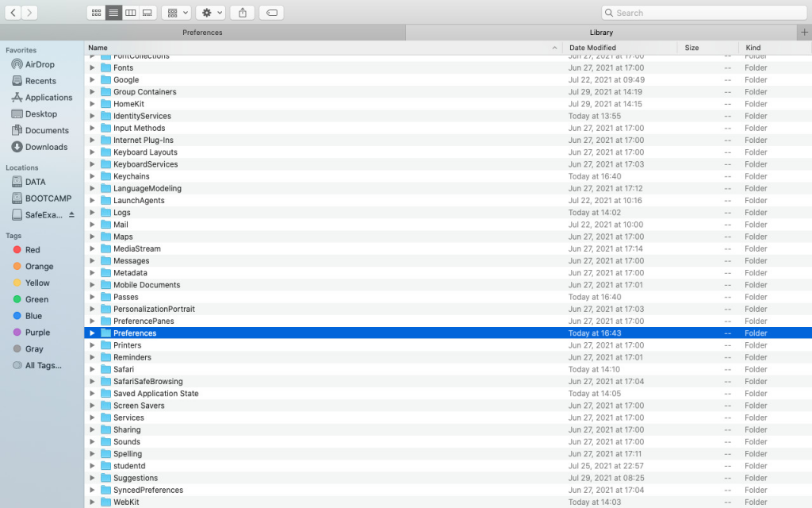
Task: Expand the Keychains folder disclosure triangle
Action: 93,176
